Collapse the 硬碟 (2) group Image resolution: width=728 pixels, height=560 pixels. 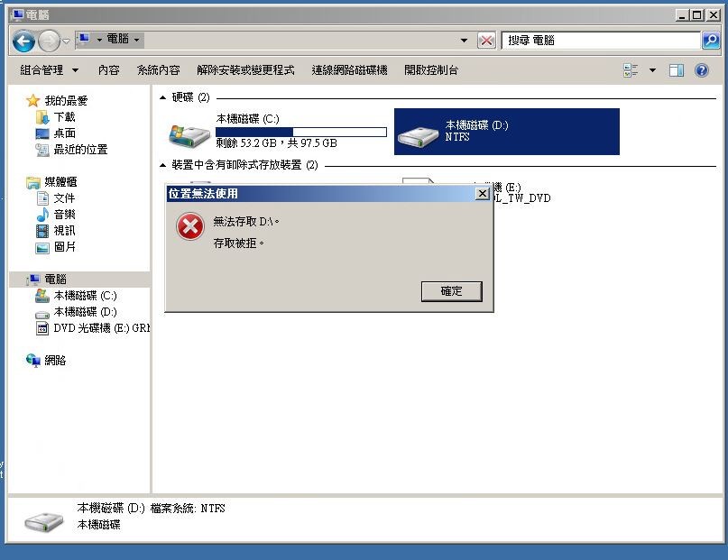click(162, 97)
